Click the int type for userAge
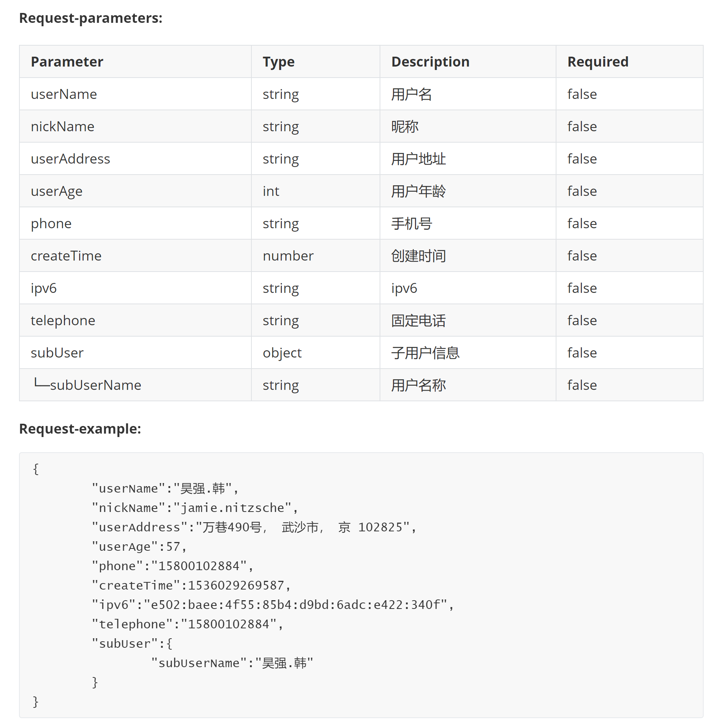Viewport: 728px width, 728px height. tap(271, 191)
